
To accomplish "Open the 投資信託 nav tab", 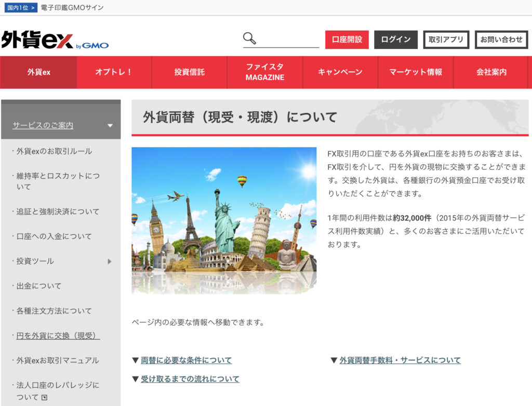I will (189, 72).
